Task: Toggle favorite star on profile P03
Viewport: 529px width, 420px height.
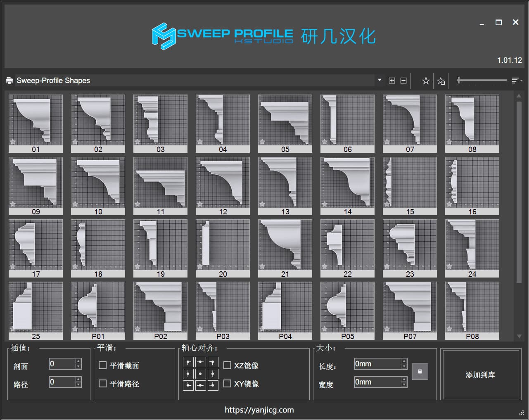Action: pyautogui.click(x=200, y=329)
